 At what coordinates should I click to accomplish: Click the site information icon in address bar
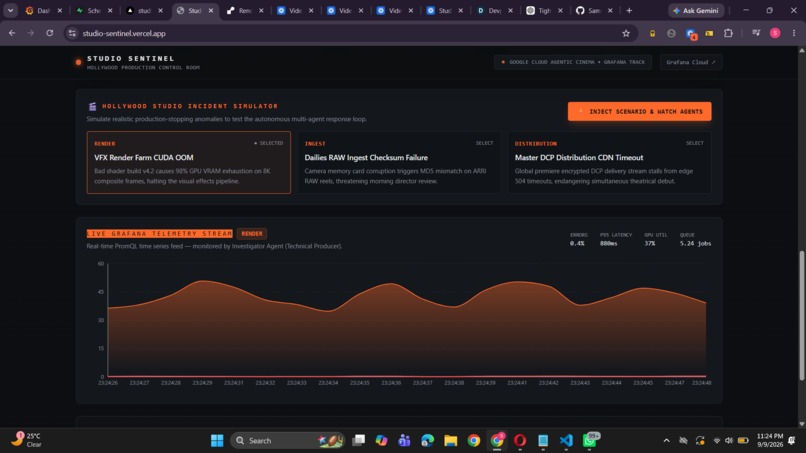[72, 33]
